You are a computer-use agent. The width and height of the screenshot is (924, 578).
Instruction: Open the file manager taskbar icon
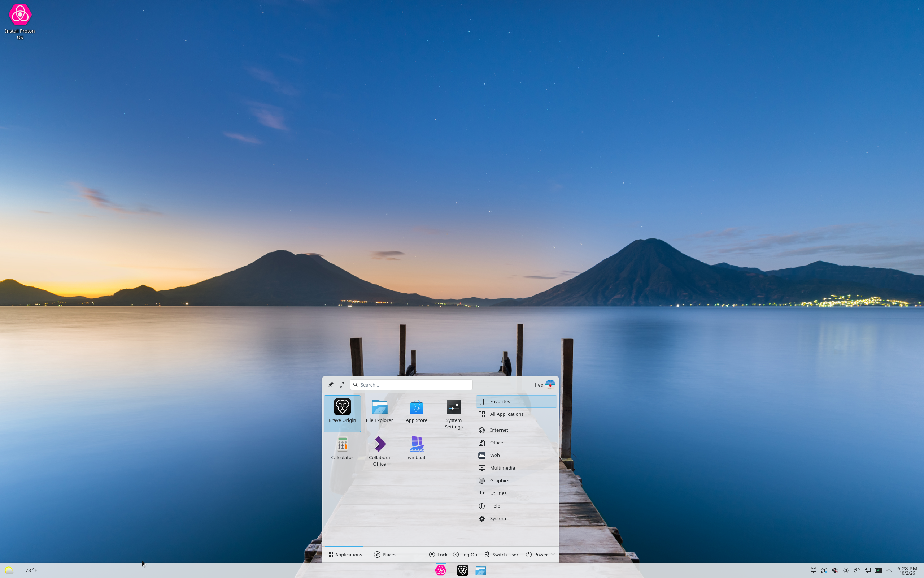click(x=481, y=570)
